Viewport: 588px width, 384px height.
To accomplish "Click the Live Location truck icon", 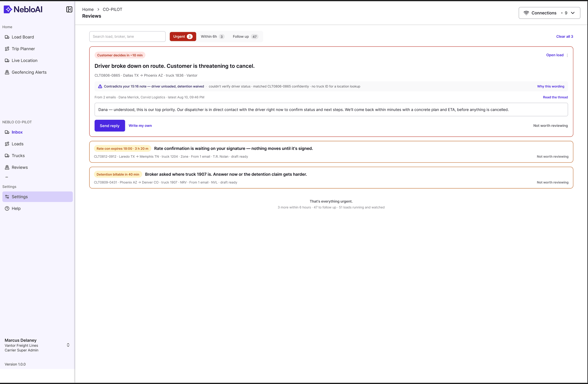I will [7, 60].
